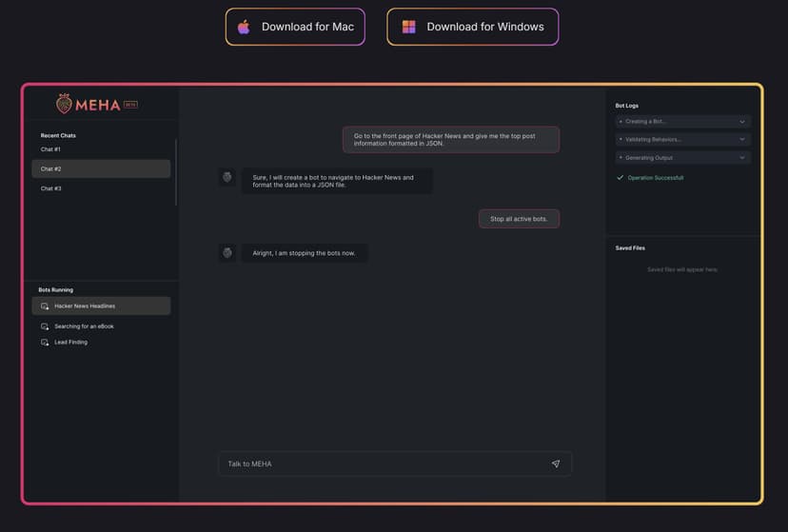Click the Operation Successful status text
The height and width of the screenshot is (532, 788).
pyautogui.click(x=656, y=178)
